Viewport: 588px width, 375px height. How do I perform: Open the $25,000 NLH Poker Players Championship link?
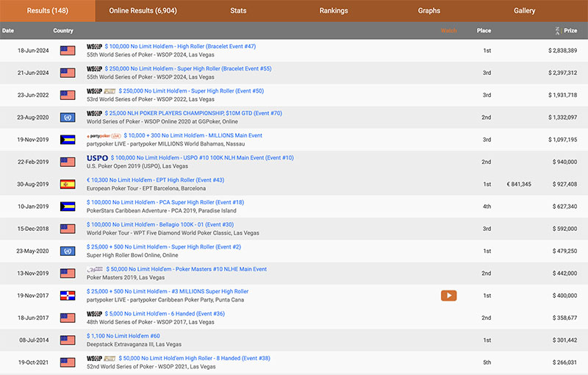pyautogui.click(x=193, y=113)
